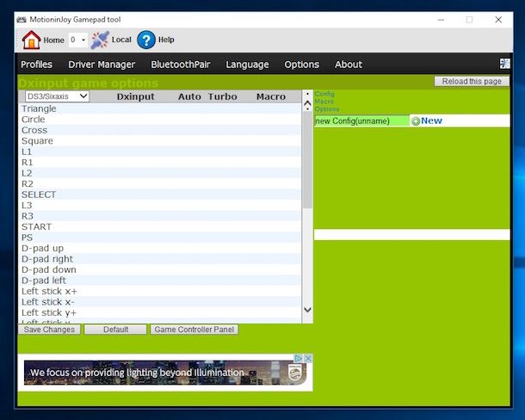
Task: Click the Local label in toolbar
Action: [121, 40]
